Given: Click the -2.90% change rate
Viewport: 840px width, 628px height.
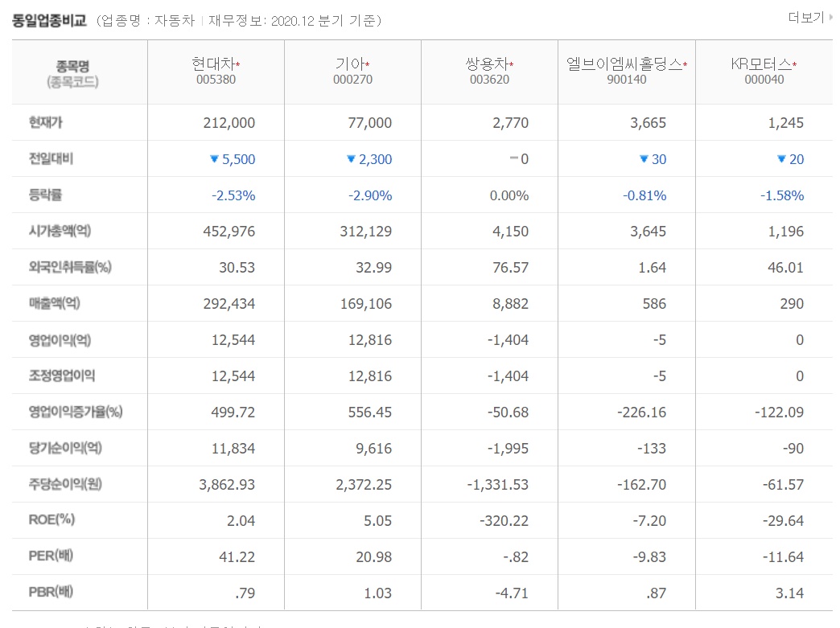Looking at the screenshot, I should (370, 195).
